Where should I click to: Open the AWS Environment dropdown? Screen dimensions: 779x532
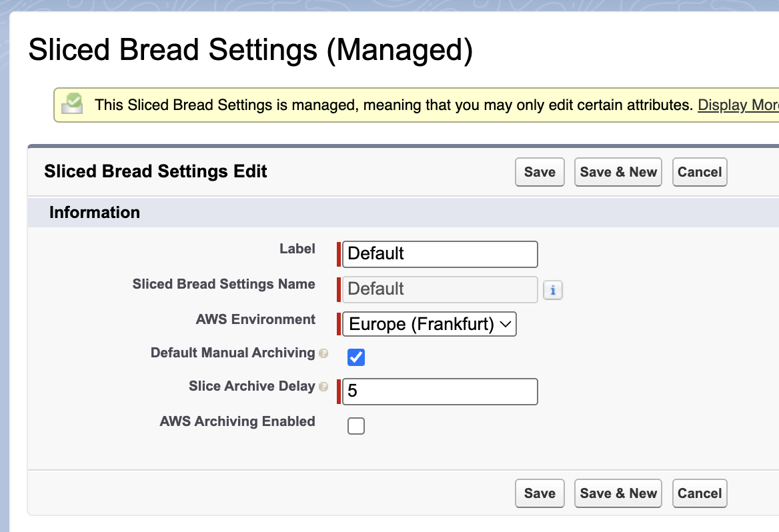click(430, 324)
